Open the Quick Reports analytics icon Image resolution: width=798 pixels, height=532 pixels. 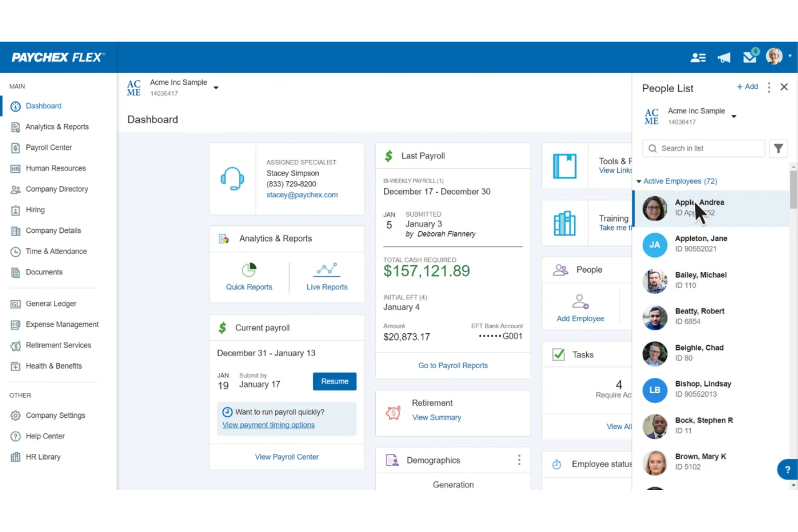tap(249, 270)
